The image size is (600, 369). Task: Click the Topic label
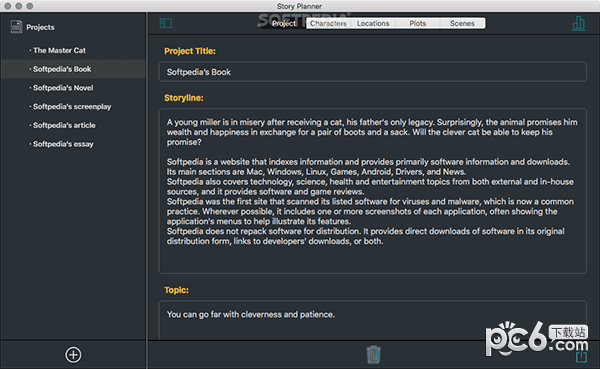pos(176,290)
